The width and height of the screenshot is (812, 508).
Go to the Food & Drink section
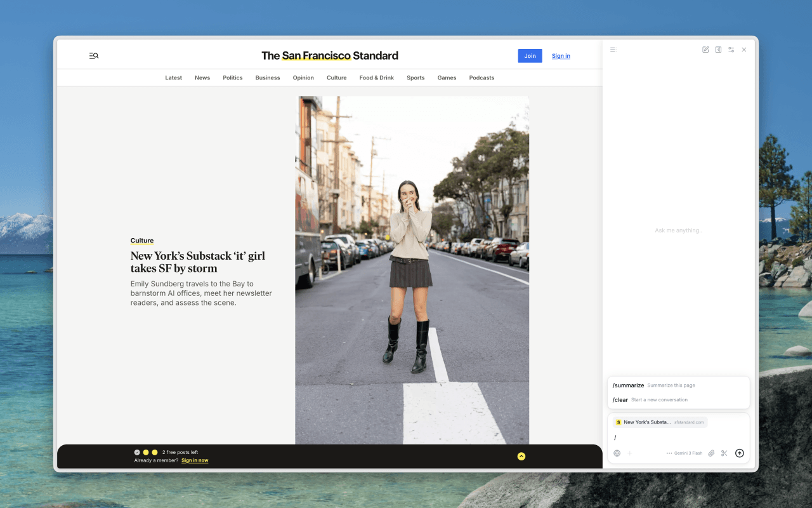(376, 78)
